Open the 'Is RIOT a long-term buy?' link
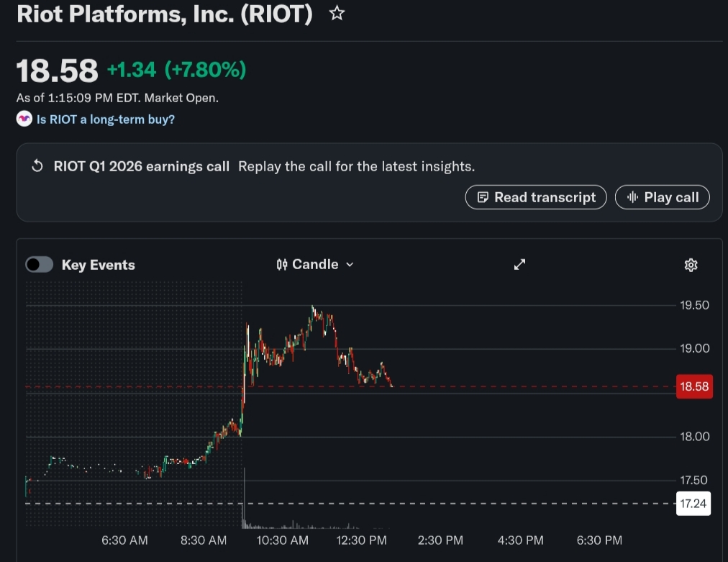The width and height of the screenshot is (728, 562). 106,119
